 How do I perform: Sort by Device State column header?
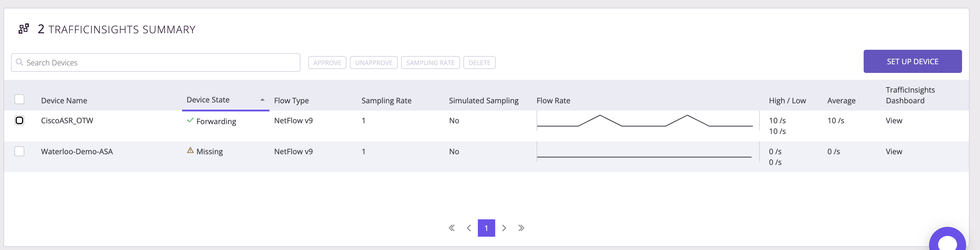[x=208, y=100]
